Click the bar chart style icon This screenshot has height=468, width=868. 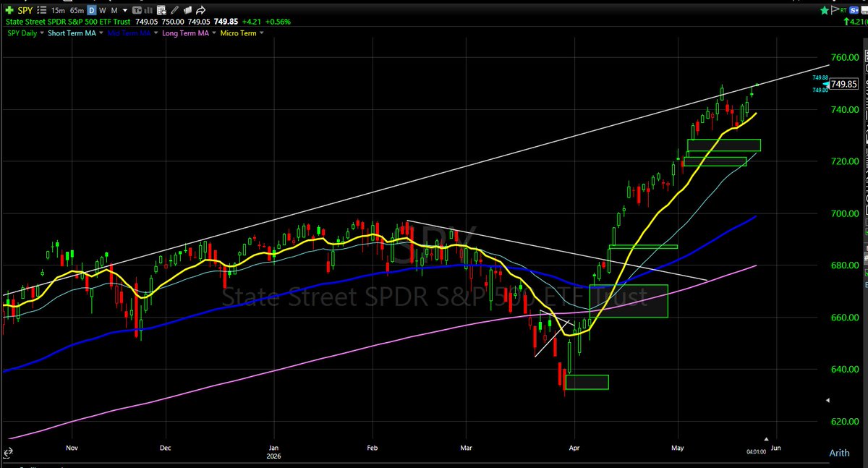(148, 11)
